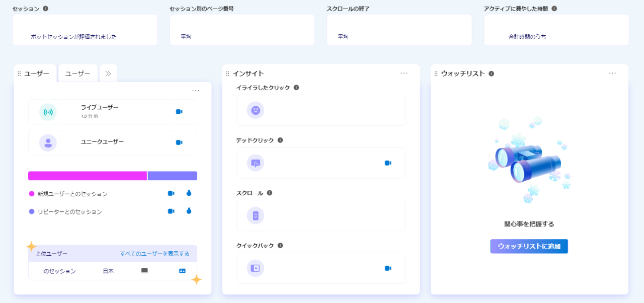
Task: Open recordings for ライブユーザー
Action: click(179, 112)
